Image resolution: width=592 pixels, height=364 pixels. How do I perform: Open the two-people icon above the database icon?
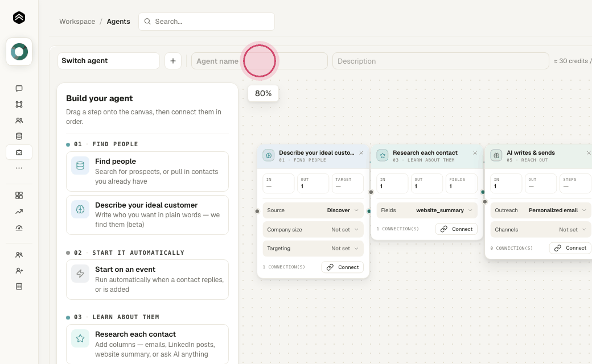(x=19, y=121)
